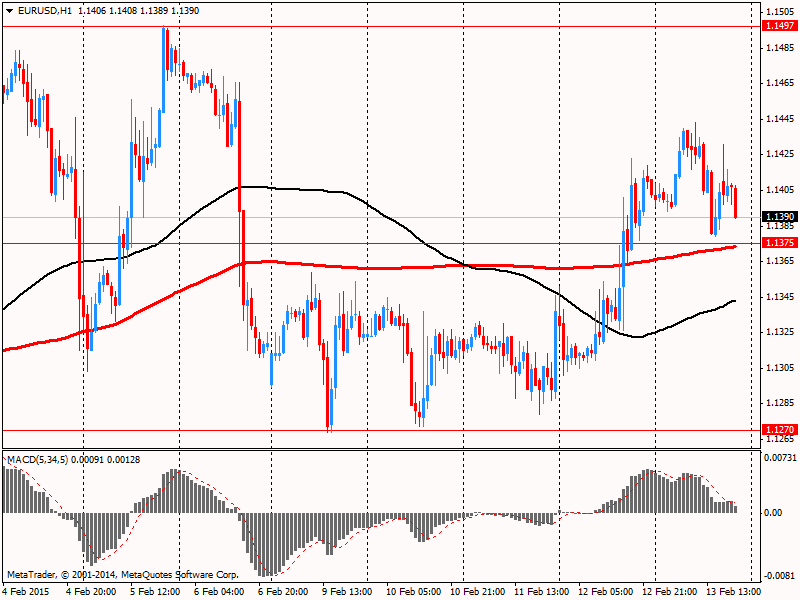The height and width of the screenshot is (600, 800).
Task: Click the top price scale value 1.1505
Action: tap(781, 12)
